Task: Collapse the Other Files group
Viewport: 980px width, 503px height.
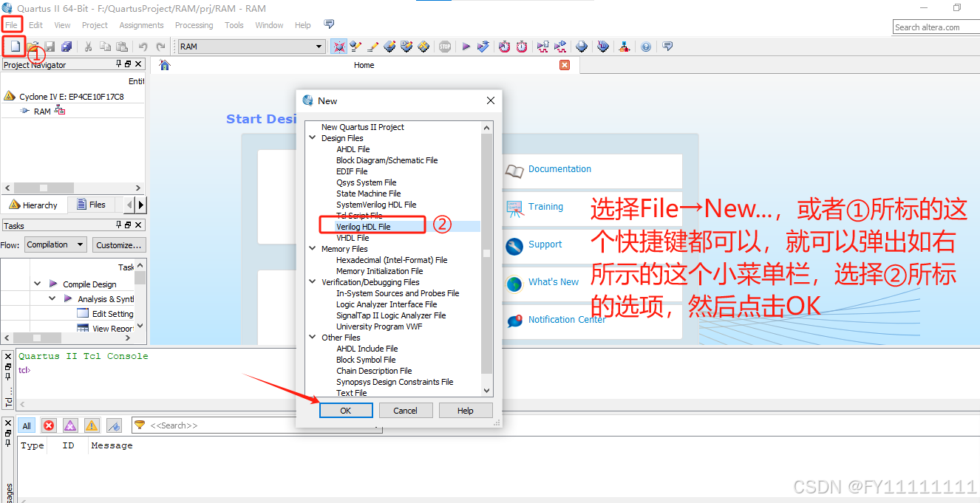Action: tap(313, 338)
